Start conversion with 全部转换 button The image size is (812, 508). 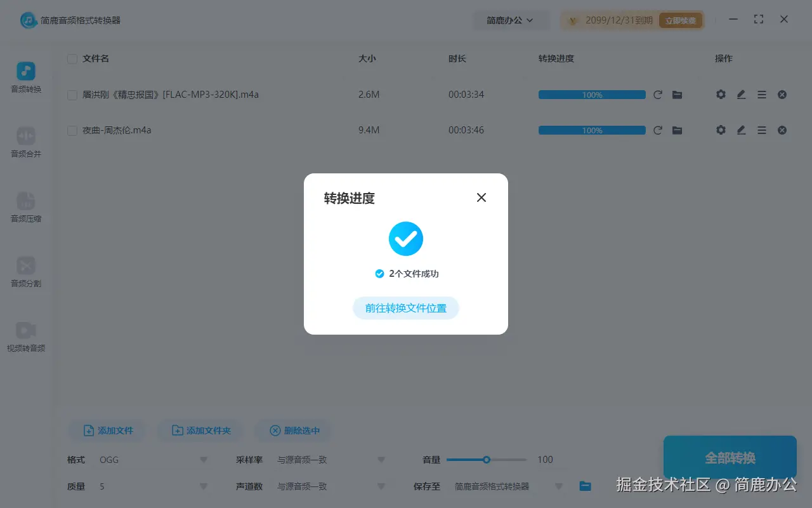(x=730, y=458)
